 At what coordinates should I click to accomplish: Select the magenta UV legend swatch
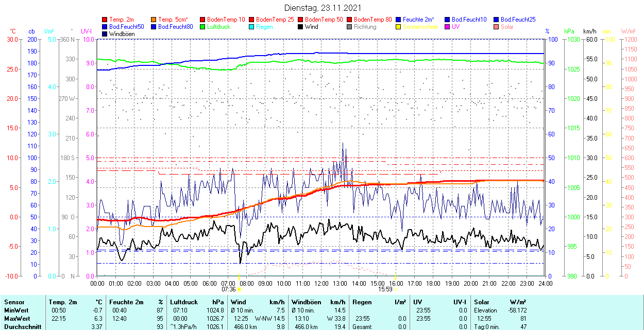(448, 27)
